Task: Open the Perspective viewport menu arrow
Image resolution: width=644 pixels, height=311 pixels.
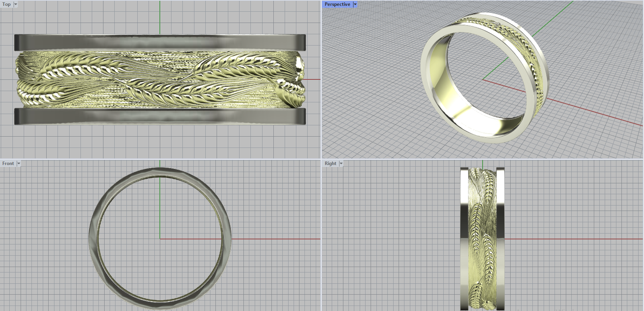Action: coord(355,4)
